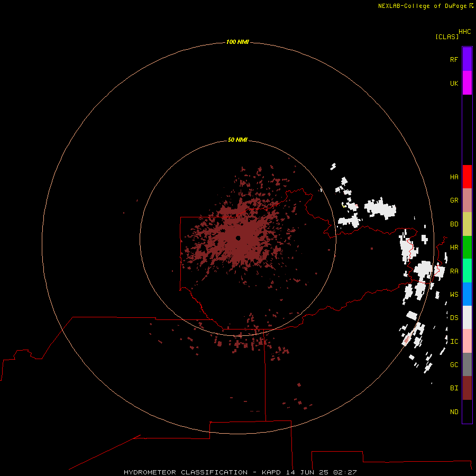Click the GR legend label
This screenshot has width=476, height=476.
pos(454,200)
